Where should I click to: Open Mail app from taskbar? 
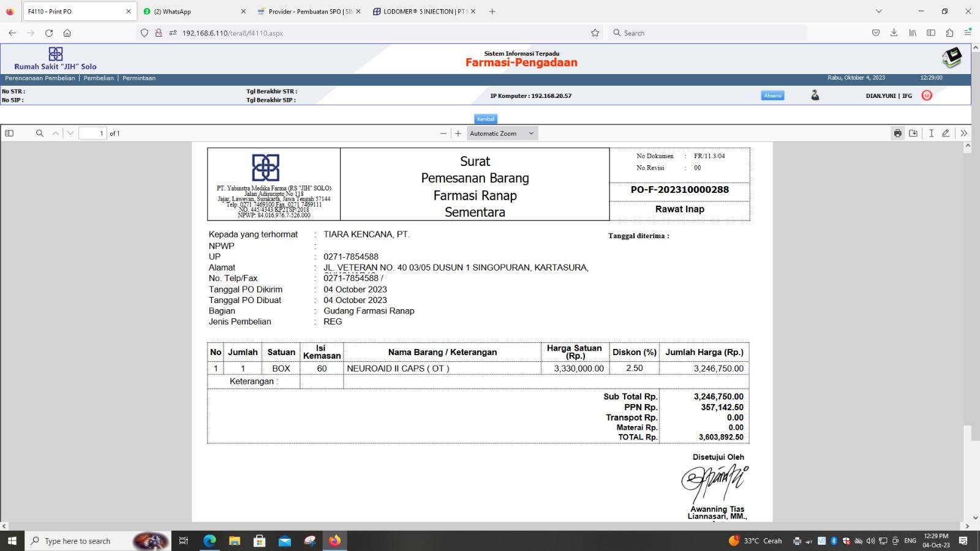(285, 541)
